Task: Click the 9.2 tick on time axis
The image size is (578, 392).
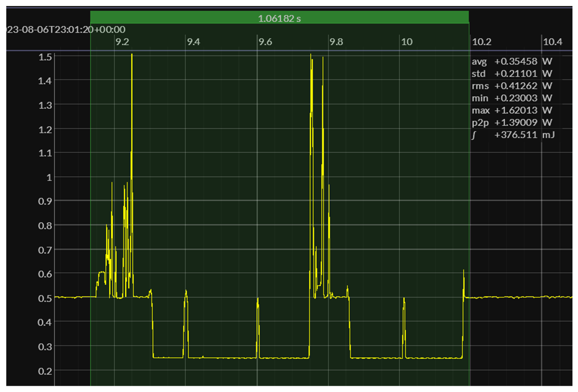Action: tap(122, 42)
